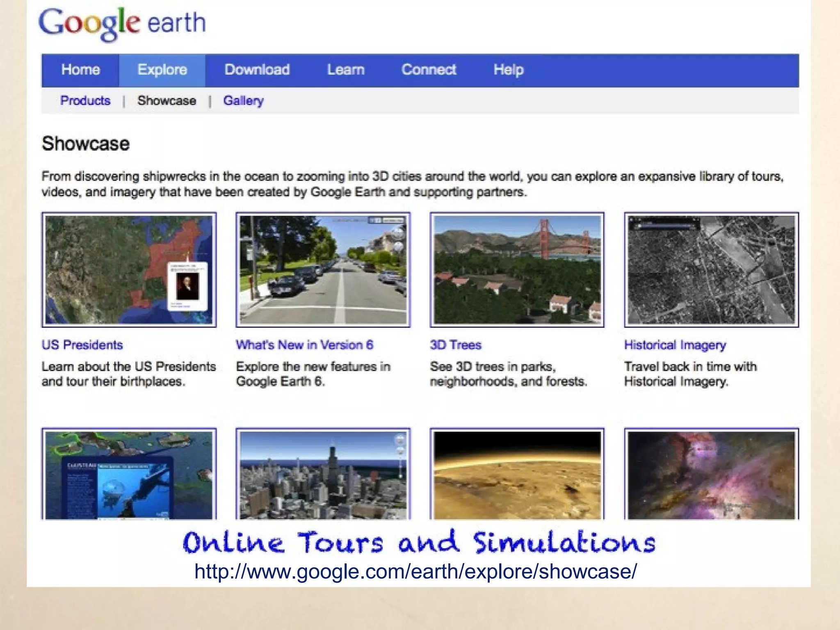This screenshot has width=840, height=630.
Task: View the 3D city skyscrapers thumbnail
Action: [323, 474]
